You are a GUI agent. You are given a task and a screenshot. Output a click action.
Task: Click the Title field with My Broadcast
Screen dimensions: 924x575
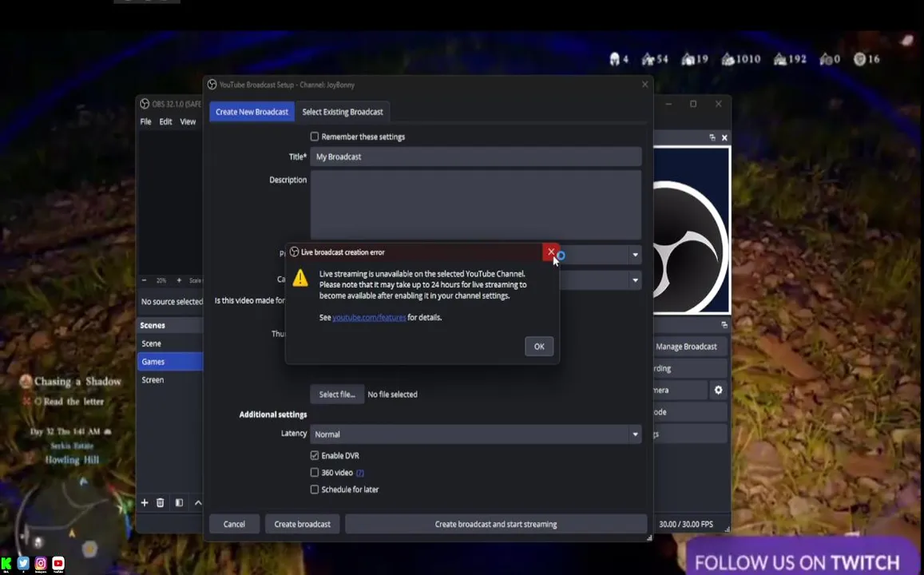pyautogui.click(x=475, y=157)
